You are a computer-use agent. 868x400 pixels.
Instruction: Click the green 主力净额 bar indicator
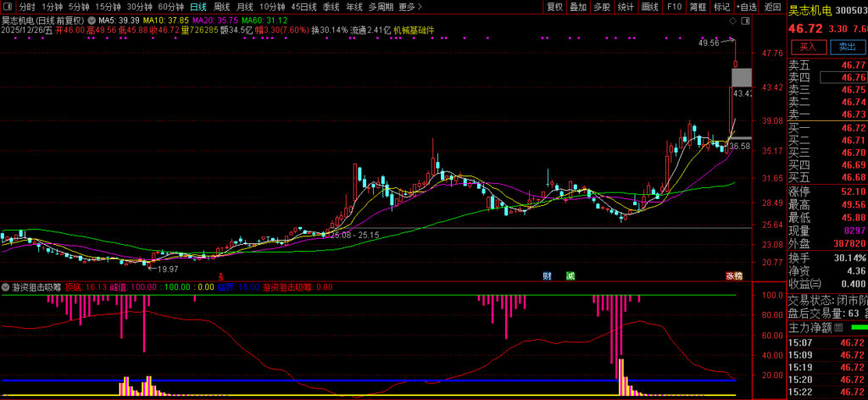point(859,326)
